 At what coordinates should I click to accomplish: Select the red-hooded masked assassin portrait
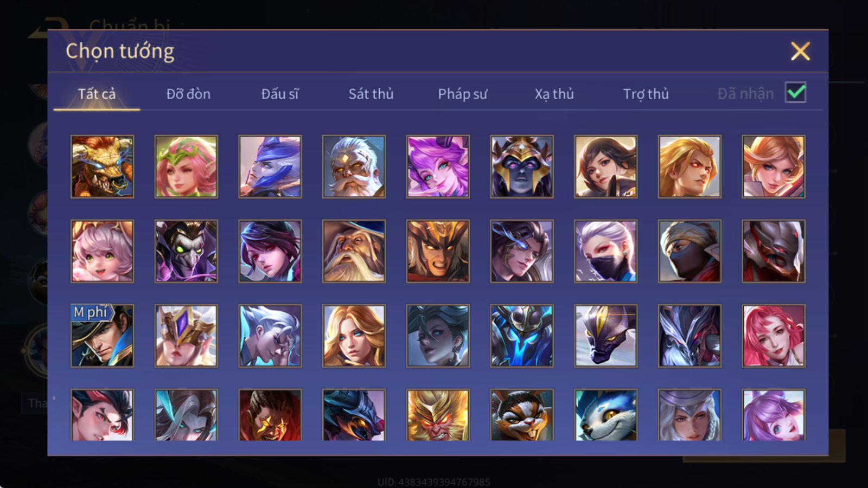[690, 251]
